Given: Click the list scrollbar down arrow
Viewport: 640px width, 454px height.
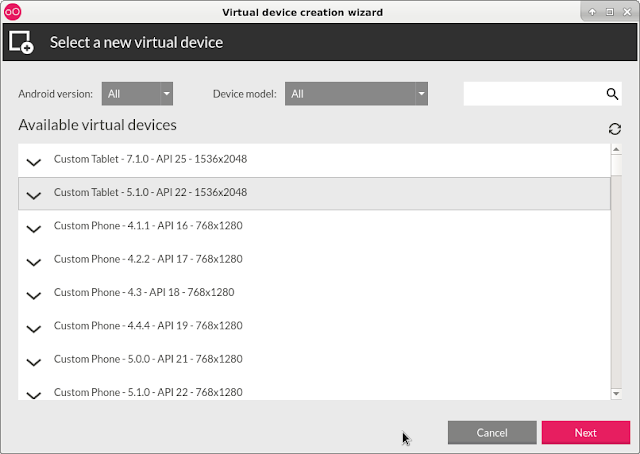Looking at the screenshot, I should coord(616,394).
